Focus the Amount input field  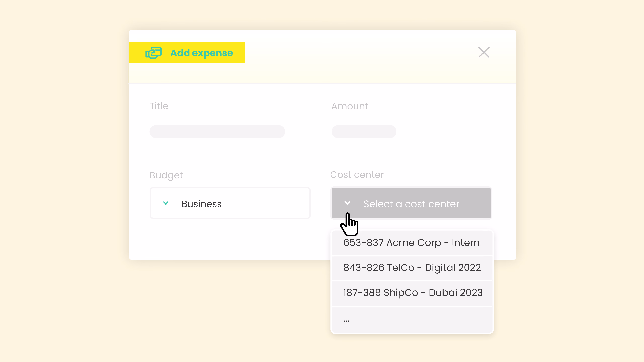[x=364, y=131]
